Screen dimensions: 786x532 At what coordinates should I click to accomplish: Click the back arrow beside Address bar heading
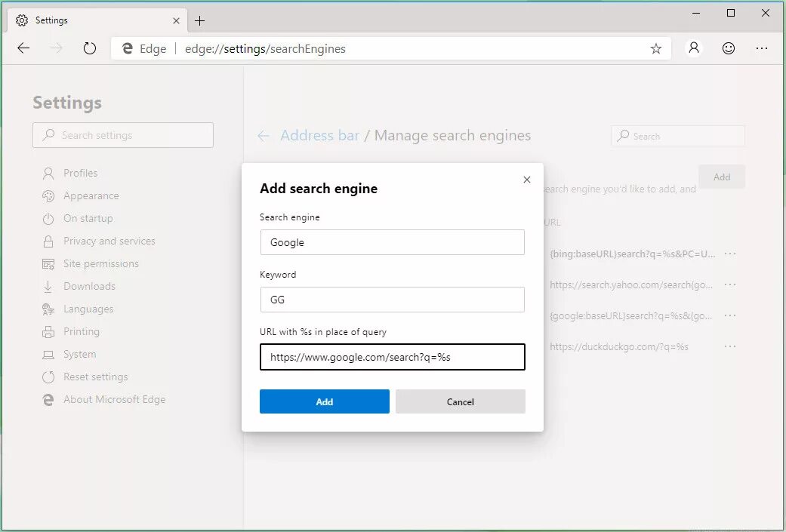264,136
